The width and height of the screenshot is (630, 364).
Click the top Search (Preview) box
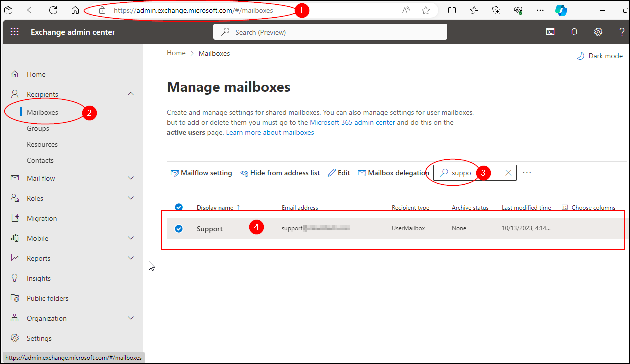point(330,32)
